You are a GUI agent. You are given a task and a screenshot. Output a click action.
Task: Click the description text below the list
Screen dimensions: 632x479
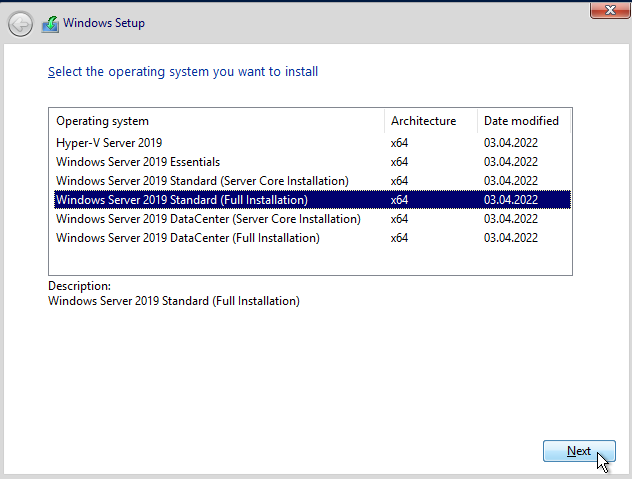click(x=174, y=301)
